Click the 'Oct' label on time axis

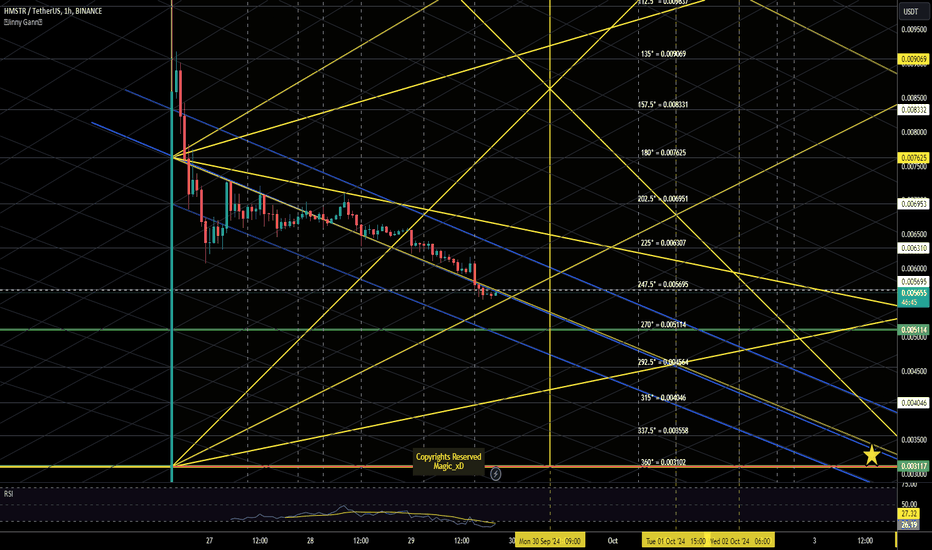[x=612, y=540]
